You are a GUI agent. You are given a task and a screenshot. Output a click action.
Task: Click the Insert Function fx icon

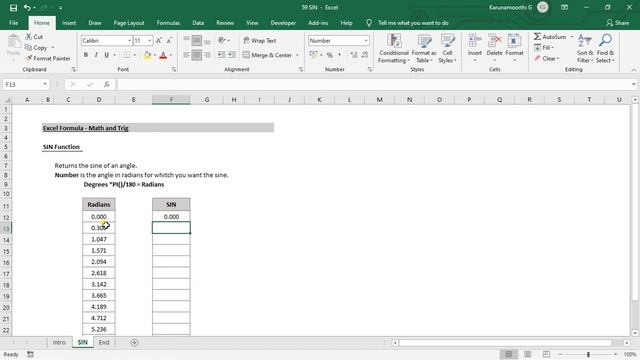pyautogui.click(x=107, y=84)
